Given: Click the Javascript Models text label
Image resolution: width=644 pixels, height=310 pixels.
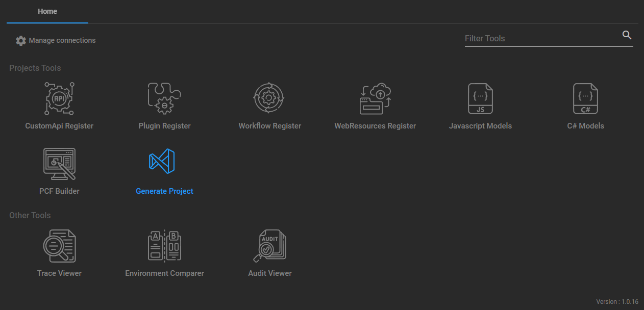Looking at the screenshot, I should [x=480, y=126].
